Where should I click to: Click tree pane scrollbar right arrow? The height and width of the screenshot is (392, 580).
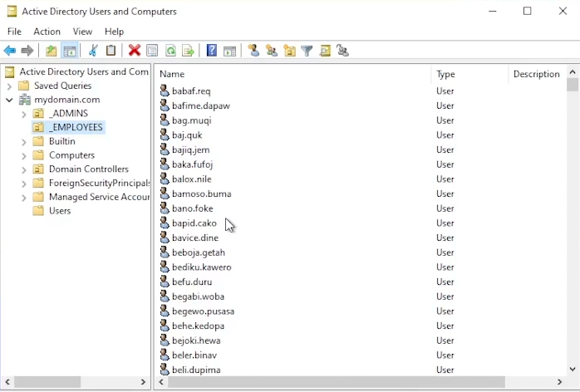click(144, 382)
